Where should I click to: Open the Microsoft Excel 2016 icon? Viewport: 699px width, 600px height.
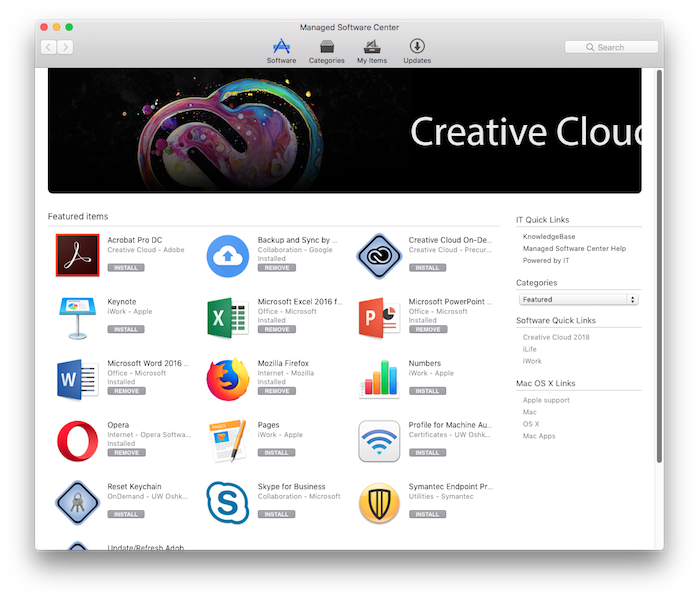click(228, 318)
